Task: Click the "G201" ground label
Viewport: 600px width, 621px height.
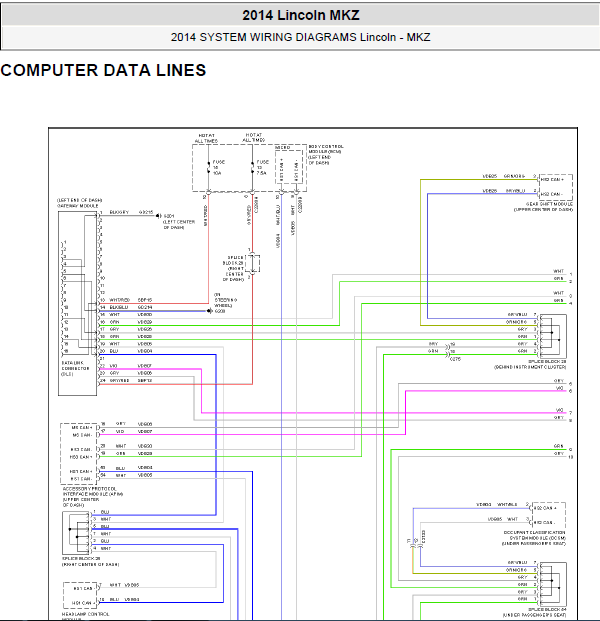Action: 169,216
